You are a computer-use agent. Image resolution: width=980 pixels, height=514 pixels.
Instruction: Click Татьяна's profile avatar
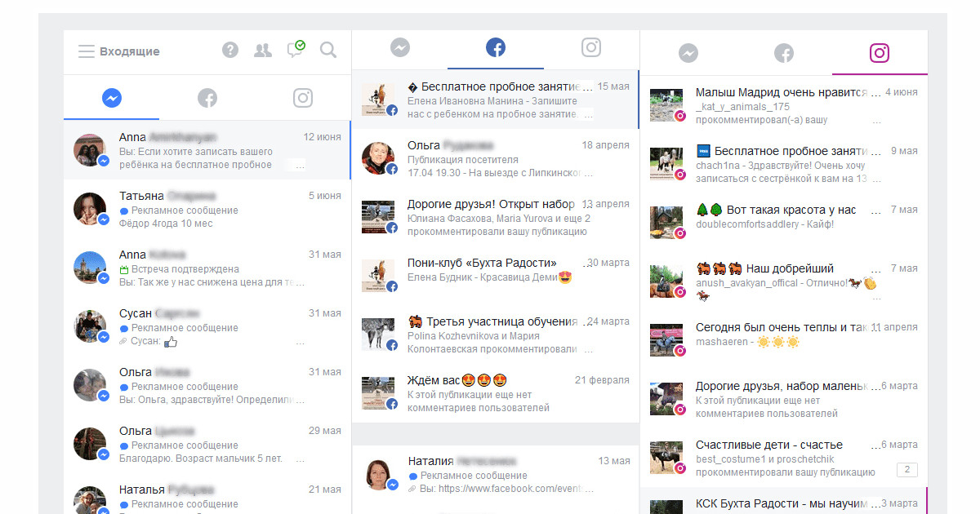point(90,210)
